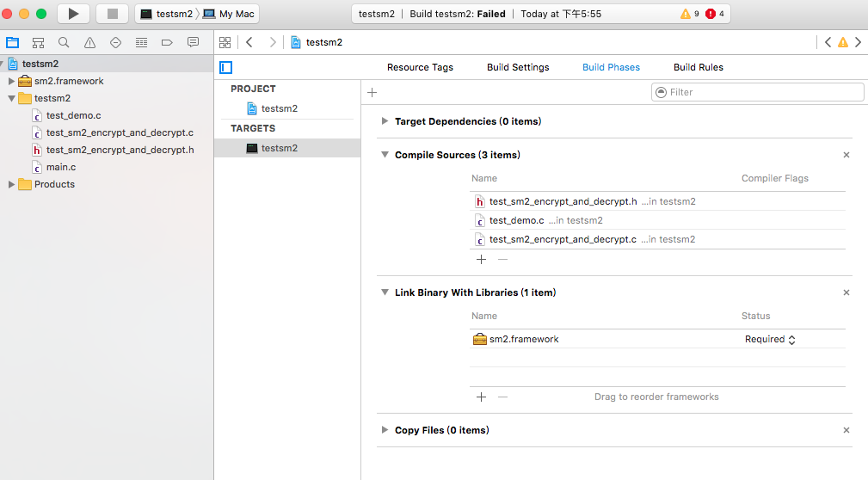The height and width of the screenshot is (480, 868).
Task: Open the breakpoint navigator icon
Action: pyautogui.click(x=167, y=43)
